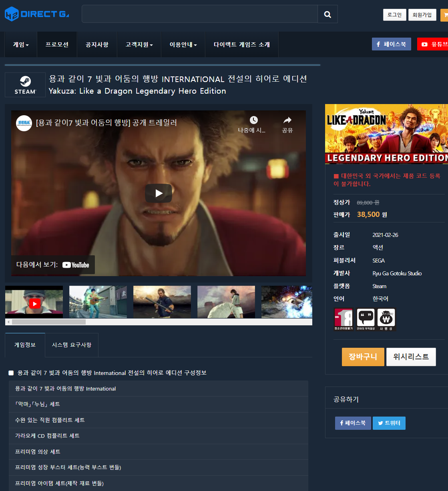
Task: Click the gambling rating won icon
Action: point(386,319)
